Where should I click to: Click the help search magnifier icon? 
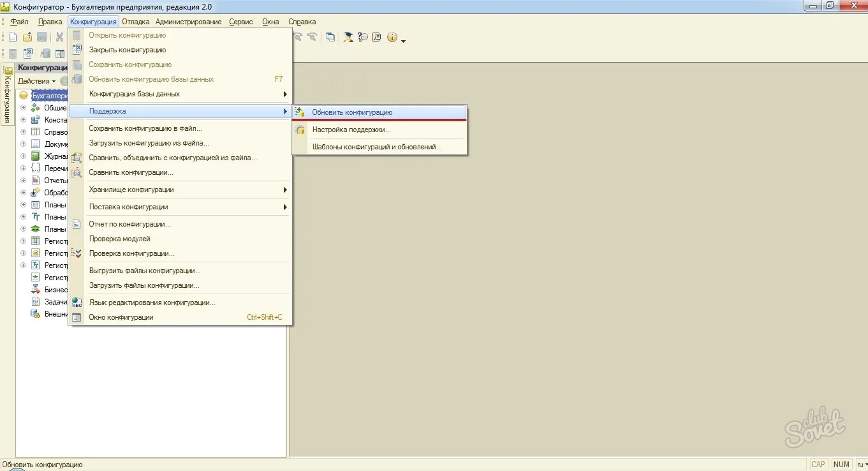[363, 37]
